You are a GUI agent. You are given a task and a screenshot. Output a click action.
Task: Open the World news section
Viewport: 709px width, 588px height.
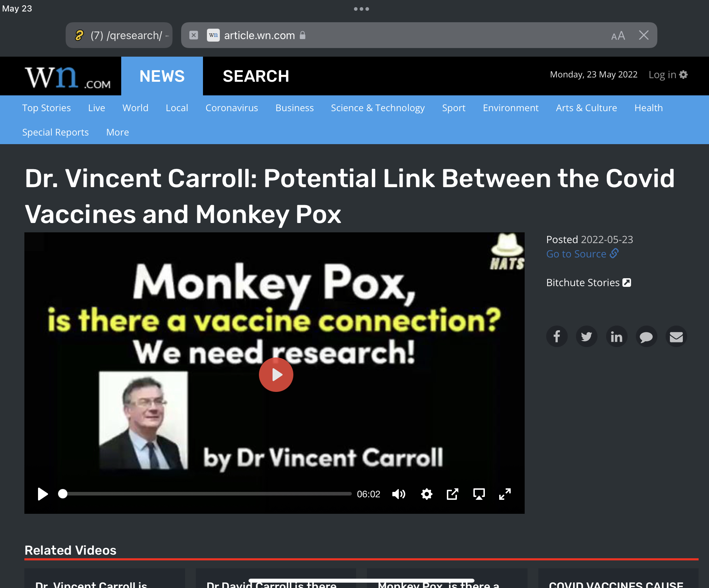[135, 108]
